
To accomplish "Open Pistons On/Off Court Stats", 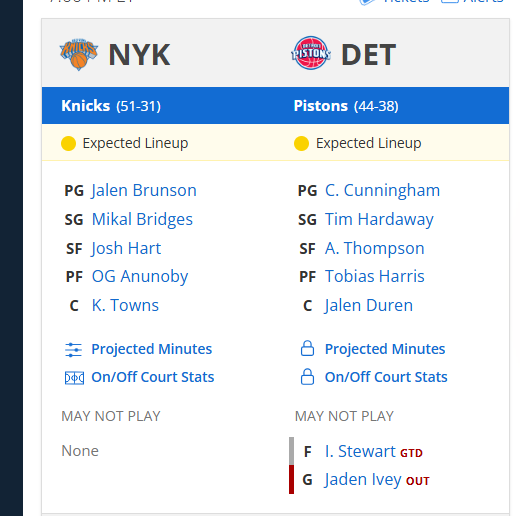I will (386, 377).
